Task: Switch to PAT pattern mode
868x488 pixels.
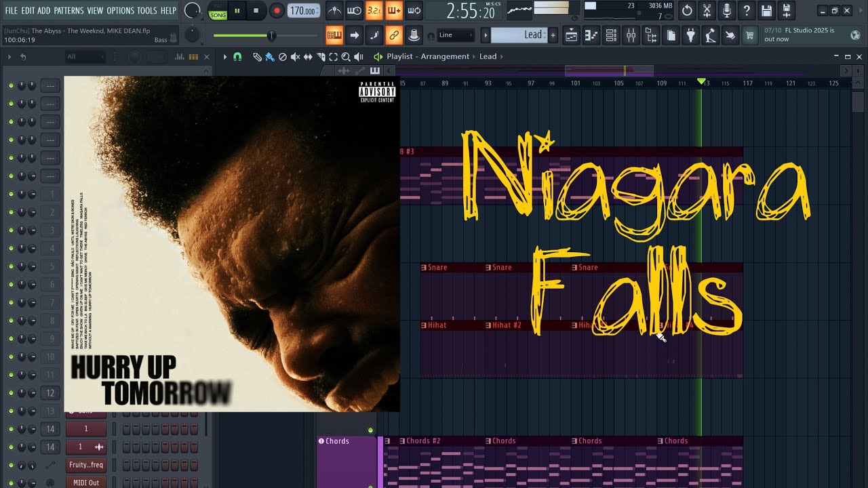Action: [218, 6]
